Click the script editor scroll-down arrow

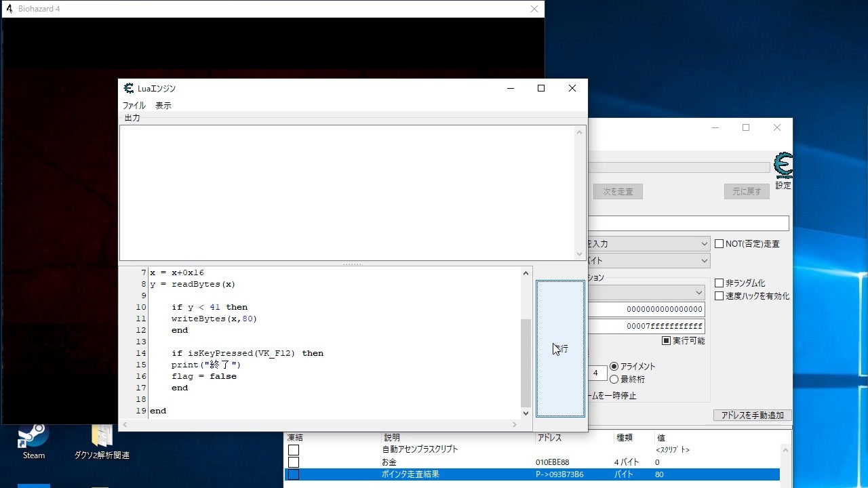(526, 413)
